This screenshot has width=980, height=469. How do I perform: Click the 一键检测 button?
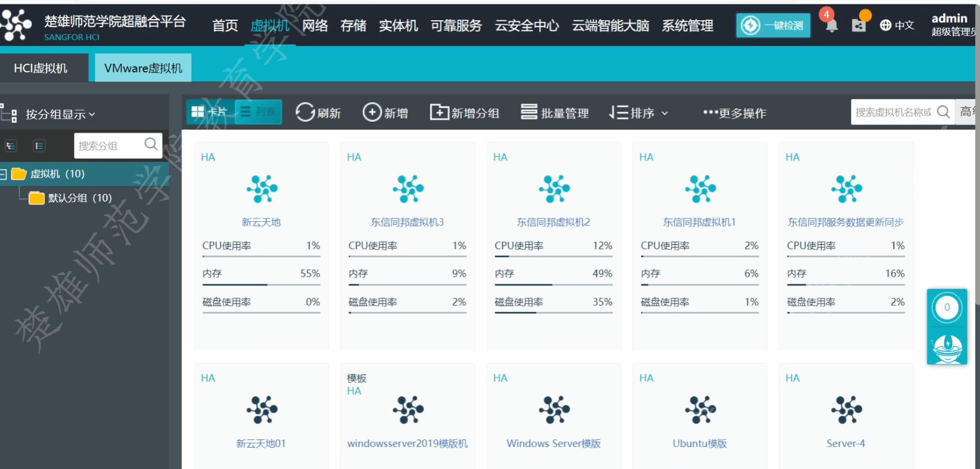773,25
